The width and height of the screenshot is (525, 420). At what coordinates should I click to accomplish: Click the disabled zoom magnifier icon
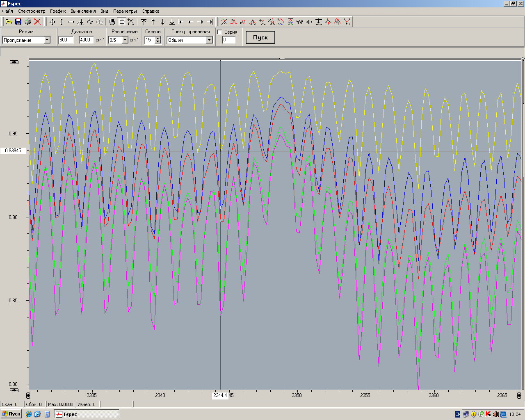[99, 22]
